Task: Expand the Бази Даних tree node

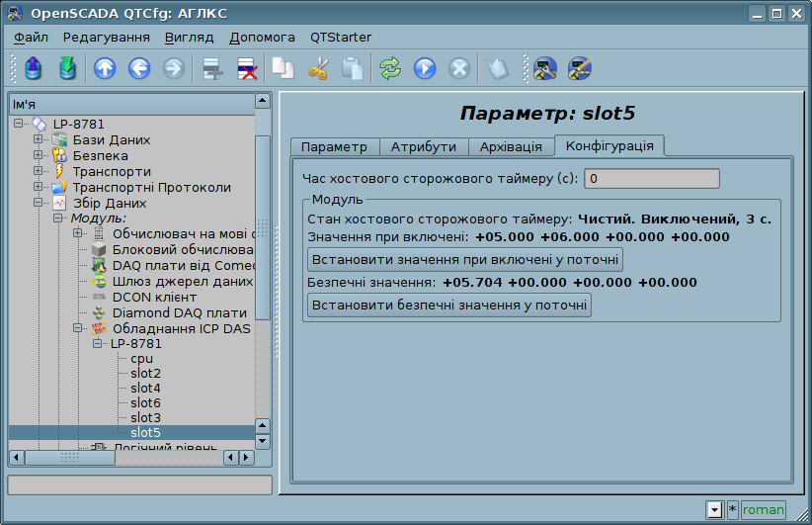Action: [x=39, y=140]
